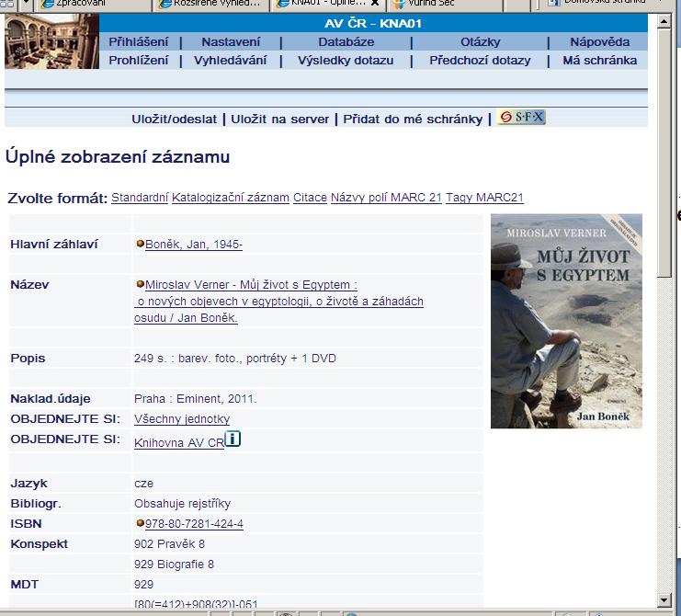Viewport: 681px width, 616px height.
Task: Click the 'Konspekt' field label
Action: [x=40, y=544]
